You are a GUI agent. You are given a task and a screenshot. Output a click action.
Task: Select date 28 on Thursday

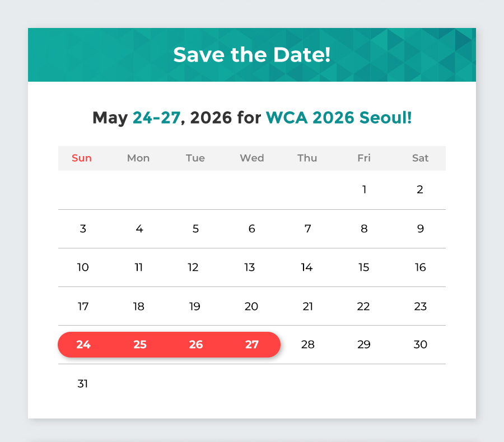[x=307, y=345]
